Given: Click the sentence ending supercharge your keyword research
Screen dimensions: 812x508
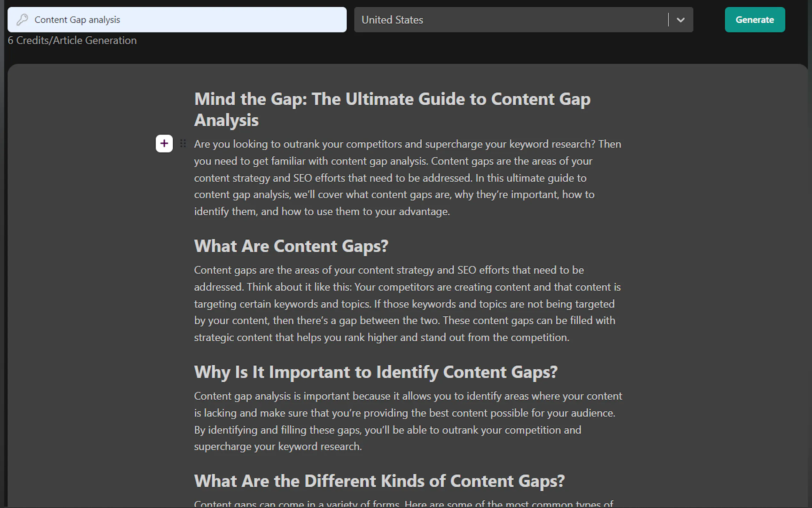Looking at the screenshot, I should point(277,447).
